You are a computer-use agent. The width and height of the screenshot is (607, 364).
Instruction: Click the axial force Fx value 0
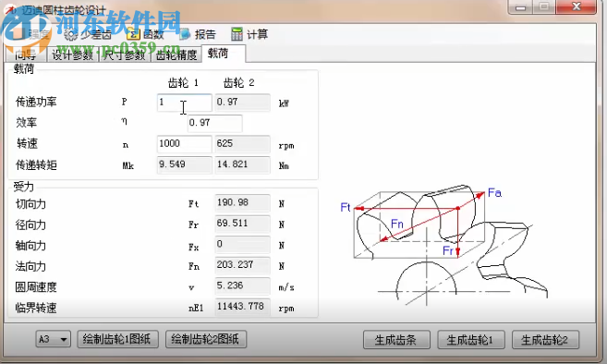[242, 244]
